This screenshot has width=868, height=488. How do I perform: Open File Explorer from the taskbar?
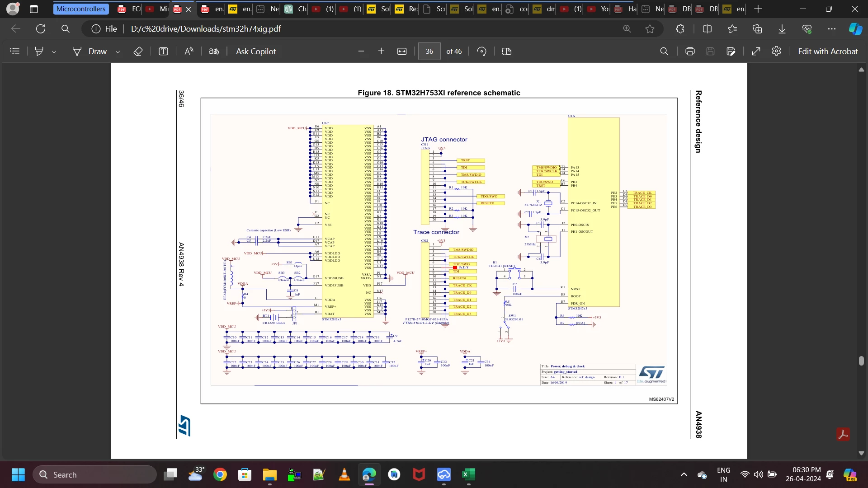[x=270, y=474]
